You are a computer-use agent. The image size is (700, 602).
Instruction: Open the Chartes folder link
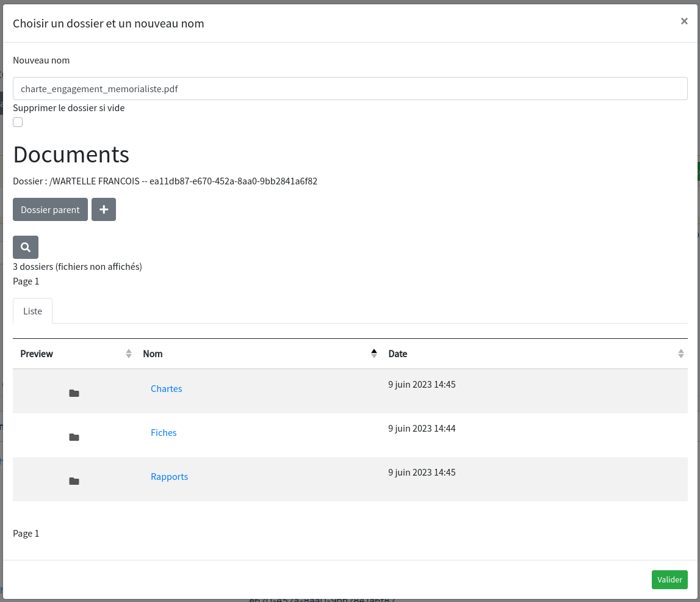166,388
